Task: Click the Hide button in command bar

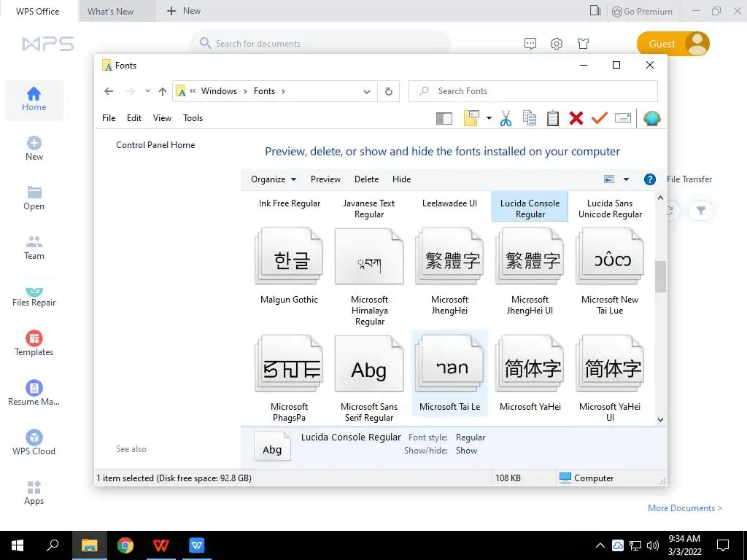Action: [402, 179]
